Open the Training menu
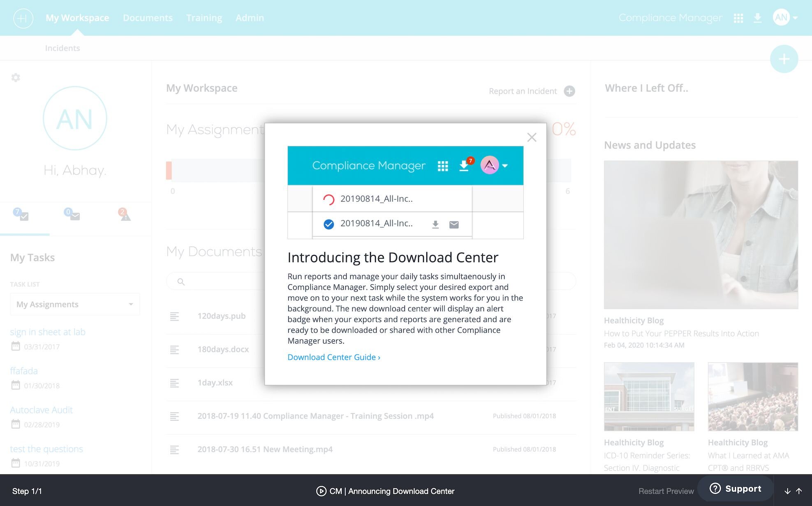 [204, 18]
